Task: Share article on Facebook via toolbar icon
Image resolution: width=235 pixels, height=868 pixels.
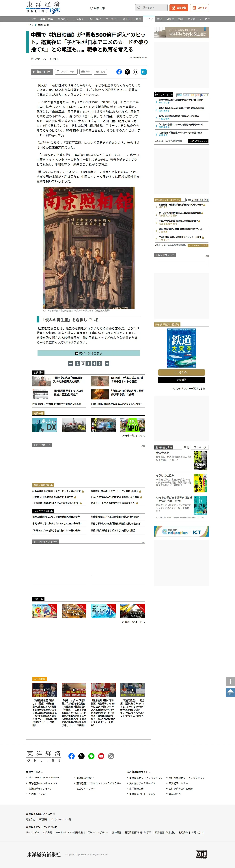Action: 119,72
